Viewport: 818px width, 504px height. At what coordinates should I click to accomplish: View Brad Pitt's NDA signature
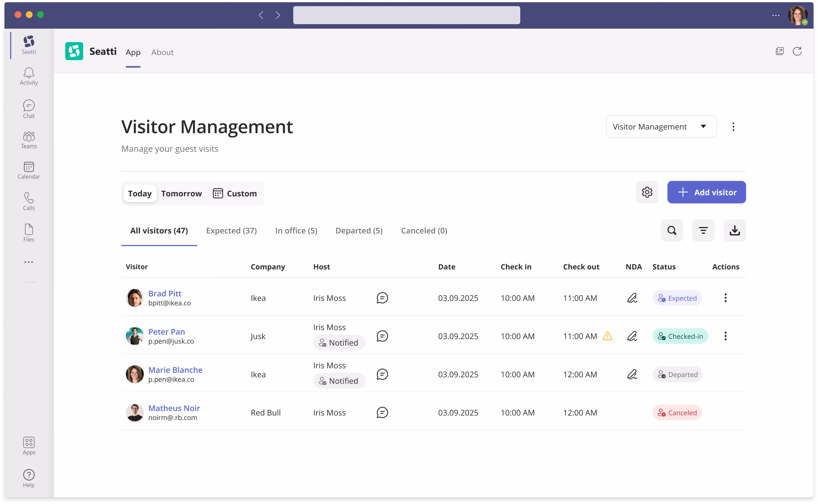click(632, 298)
